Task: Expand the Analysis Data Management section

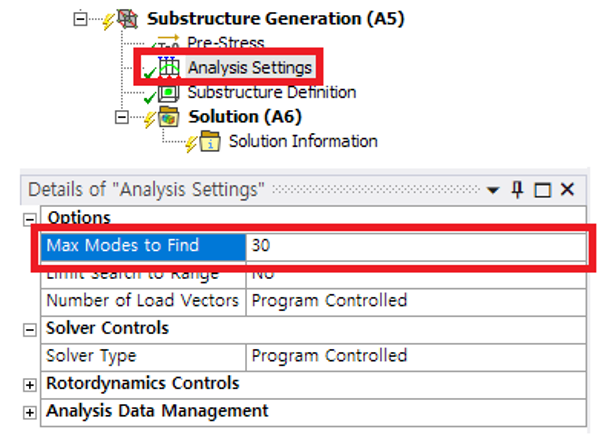Action: 30,412
